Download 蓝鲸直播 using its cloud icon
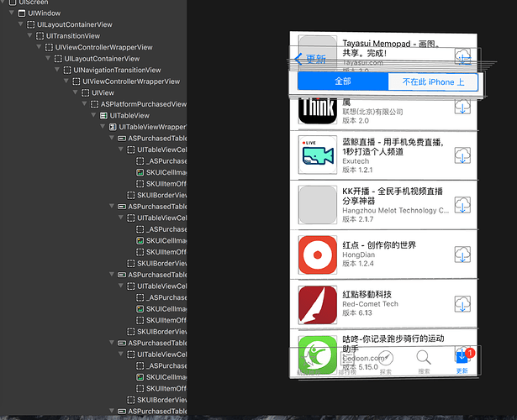This screenshot has width=517, height=420. click(x=462, y=155)
